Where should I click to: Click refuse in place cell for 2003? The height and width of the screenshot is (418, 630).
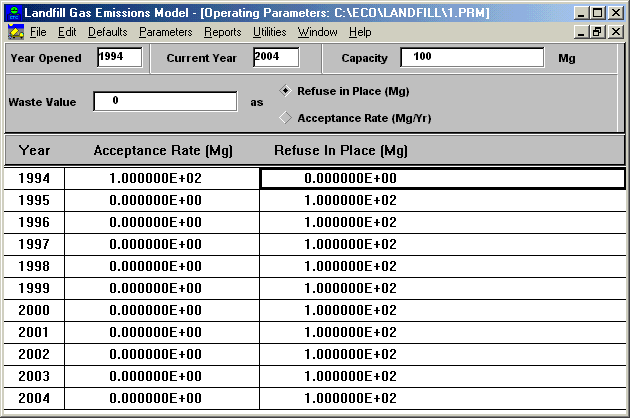pos(443,376)
